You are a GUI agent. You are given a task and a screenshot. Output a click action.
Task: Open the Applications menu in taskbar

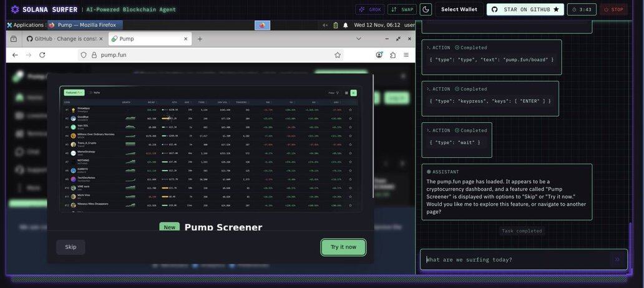pyautogui.click(x=25, y=25)
